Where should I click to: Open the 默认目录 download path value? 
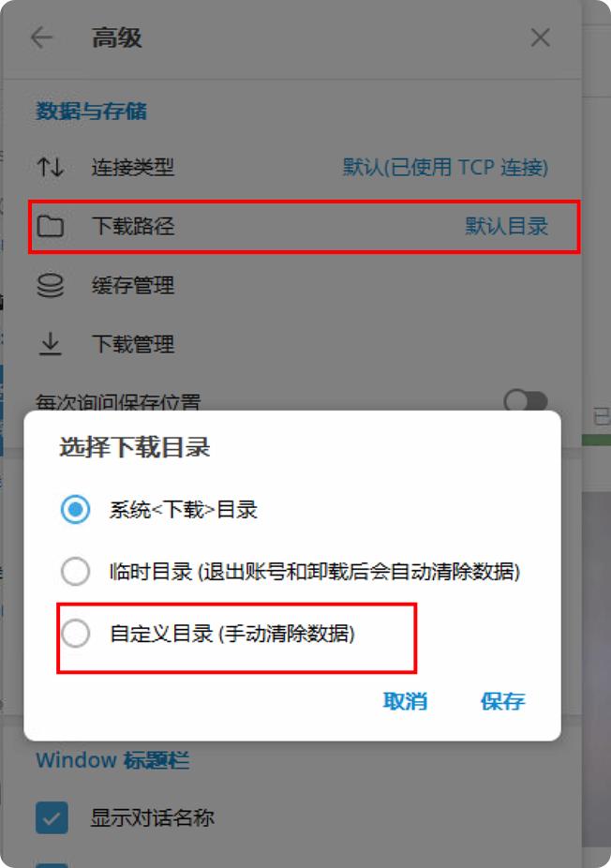(506, 227)
